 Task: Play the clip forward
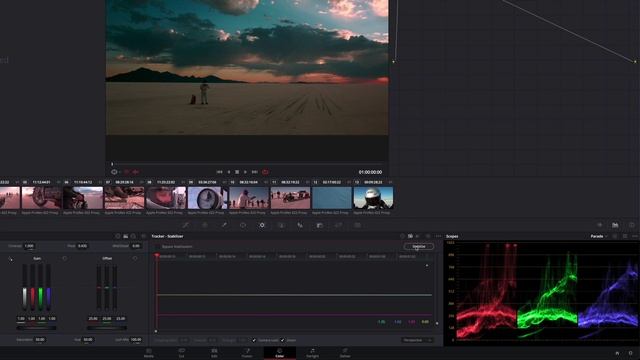point(245,172)
